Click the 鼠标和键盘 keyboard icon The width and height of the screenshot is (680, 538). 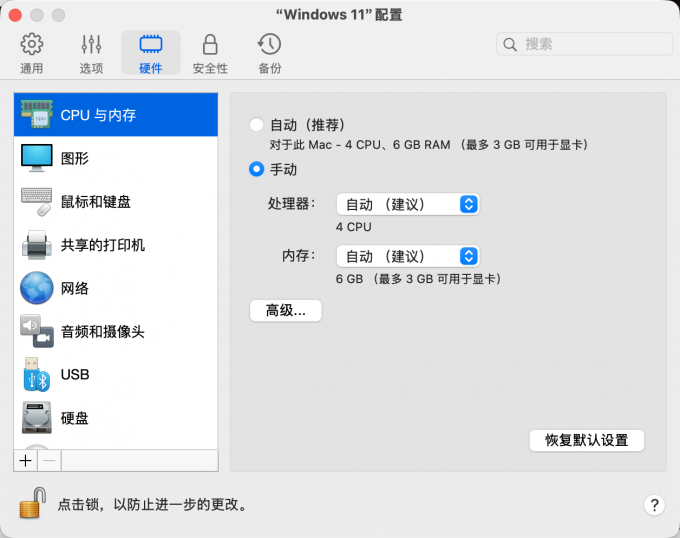pyautogui.click(x=37, y=201)
